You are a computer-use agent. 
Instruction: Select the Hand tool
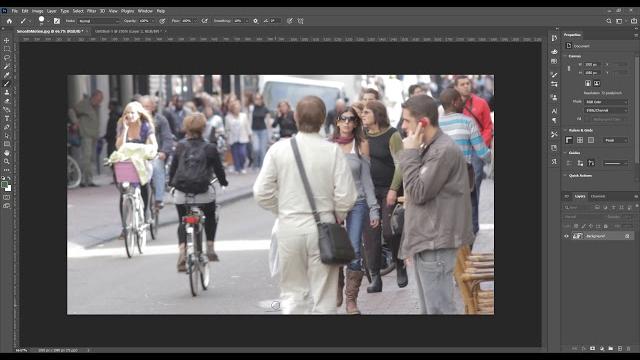click(7, 153)
